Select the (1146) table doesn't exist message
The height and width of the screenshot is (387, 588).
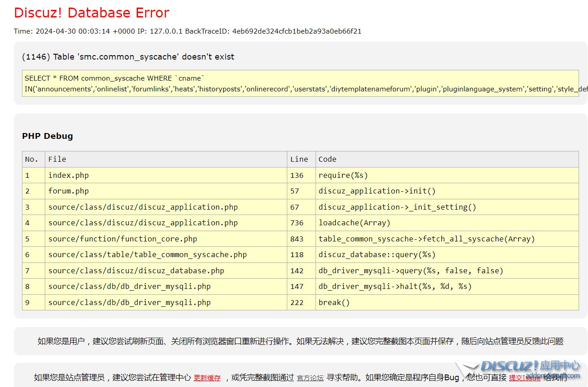(128, 57)
